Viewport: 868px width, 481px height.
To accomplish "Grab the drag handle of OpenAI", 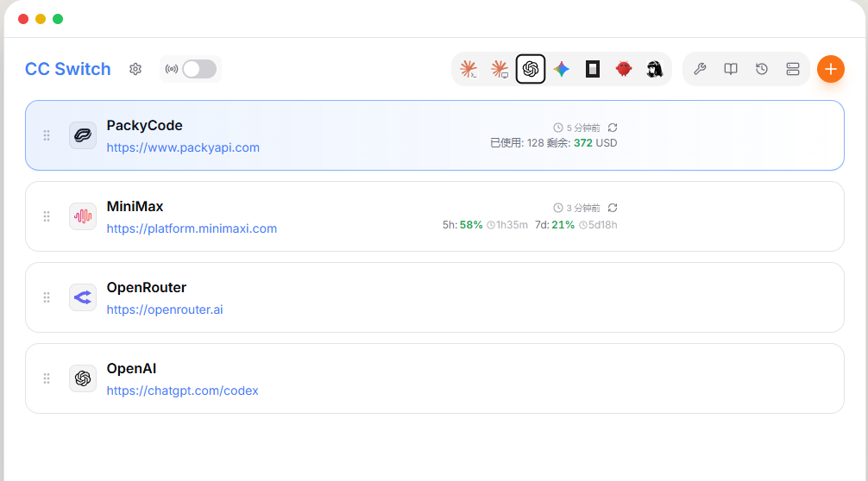I will pos(47,378).
